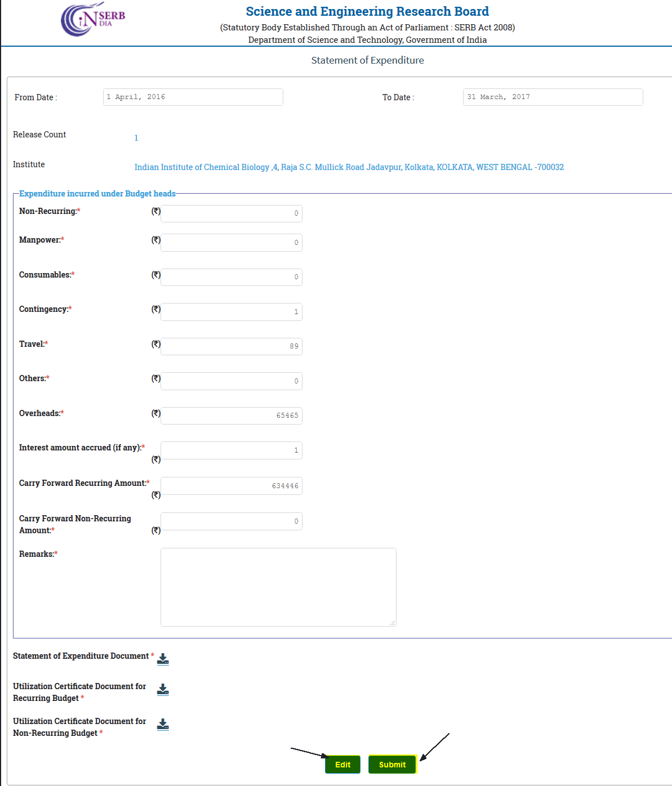Open the To Date field
The height and width of the screenshot is (786, 672).
[x=553, y=97]
